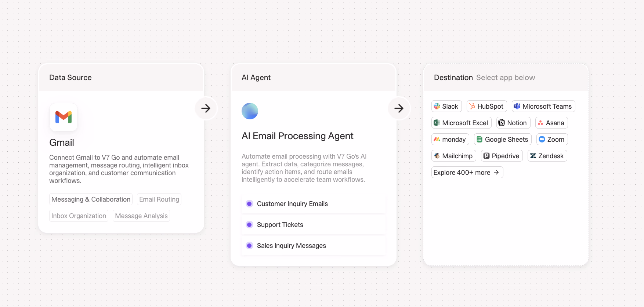Image resolution: width=644 pixels, height=307 pixels.
Task: Click the arrow between AI Agent and Destination
Action: (x=399, y=108)
